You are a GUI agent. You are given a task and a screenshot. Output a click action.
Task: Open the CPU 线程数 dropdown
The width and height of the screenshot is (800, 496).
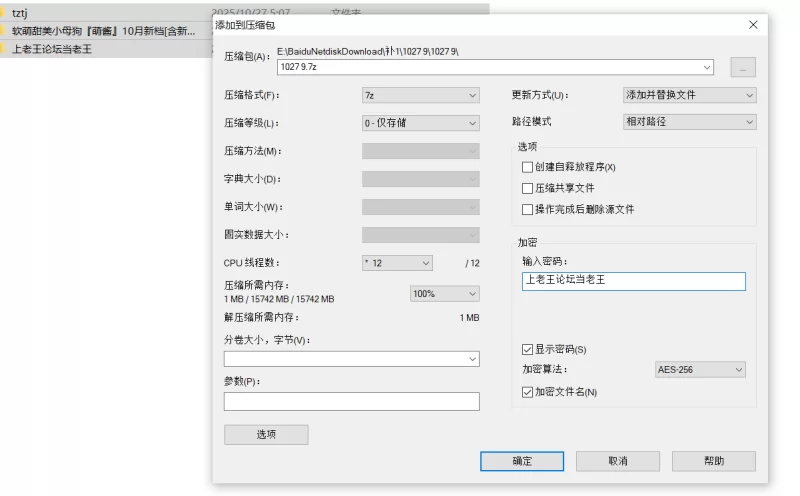tap(397, 263)
